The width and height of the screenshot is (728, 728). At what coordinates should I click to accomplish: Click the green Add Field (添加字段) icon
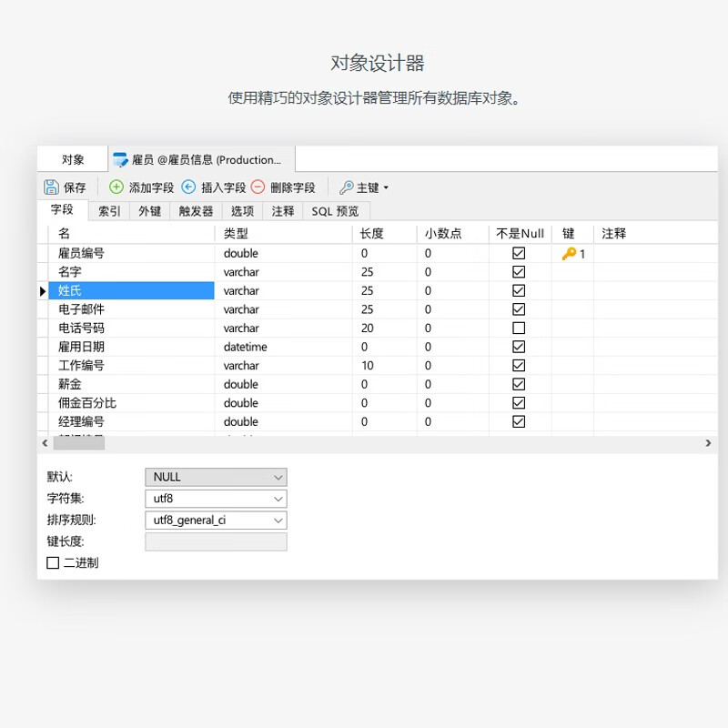point(116,187)
